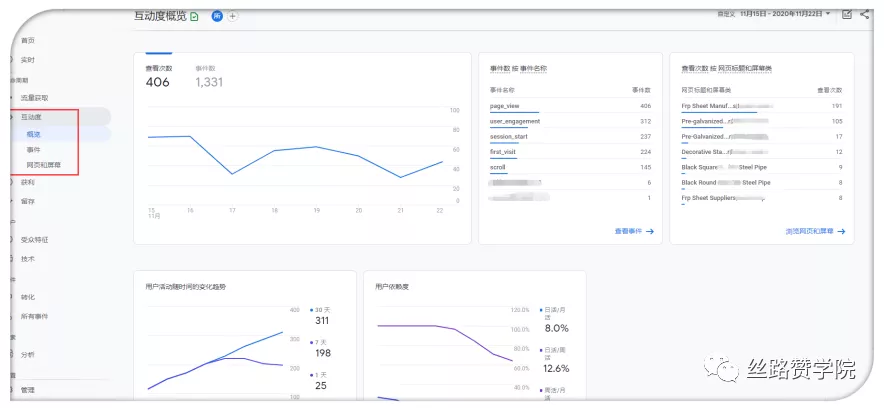
Task: Click 'Black Round ... Steel Pipe' row
Action: point(762,183)
